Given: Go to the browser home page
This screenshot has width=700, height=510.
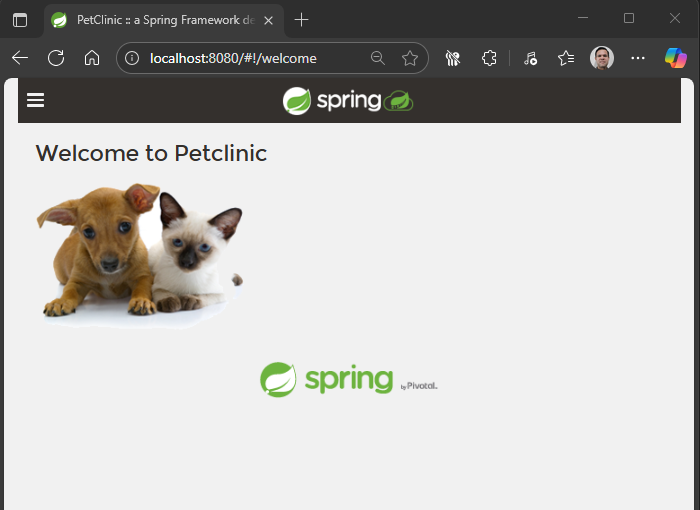Looking at the screenshot, I should pos(92,58).
